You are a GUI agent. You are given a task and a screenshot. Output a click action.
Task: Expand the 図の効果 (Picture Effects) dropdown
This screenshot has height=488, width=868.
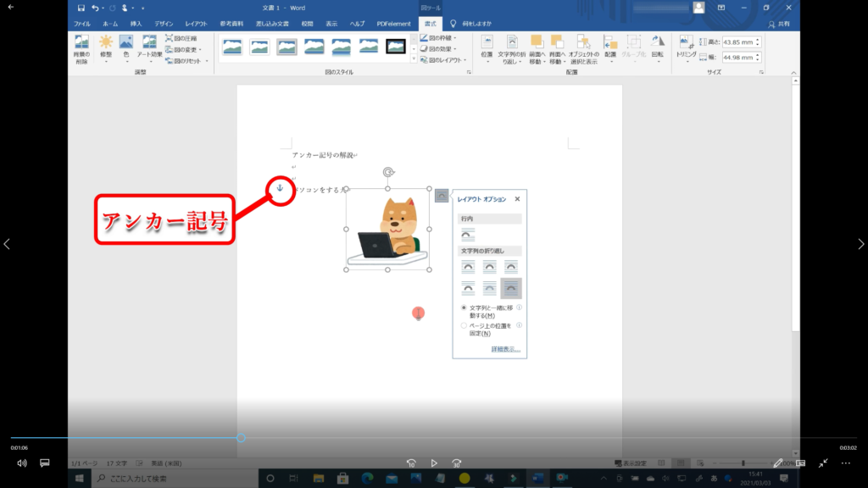click(441, 49)
